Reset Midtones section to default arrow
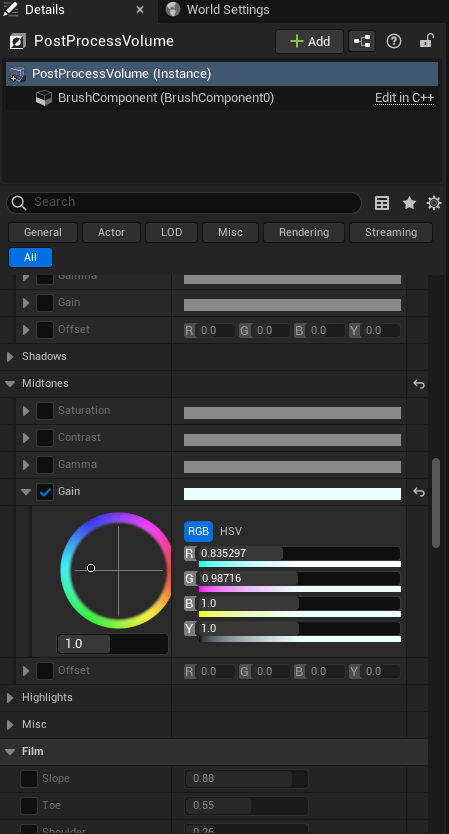The image size is (449, 834). [x=419, y=384]
